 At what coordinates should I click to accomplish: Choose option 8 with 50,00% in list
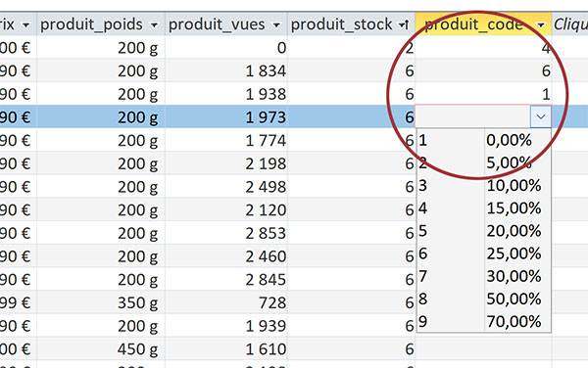pyautogui.click(x=484, y=299)
